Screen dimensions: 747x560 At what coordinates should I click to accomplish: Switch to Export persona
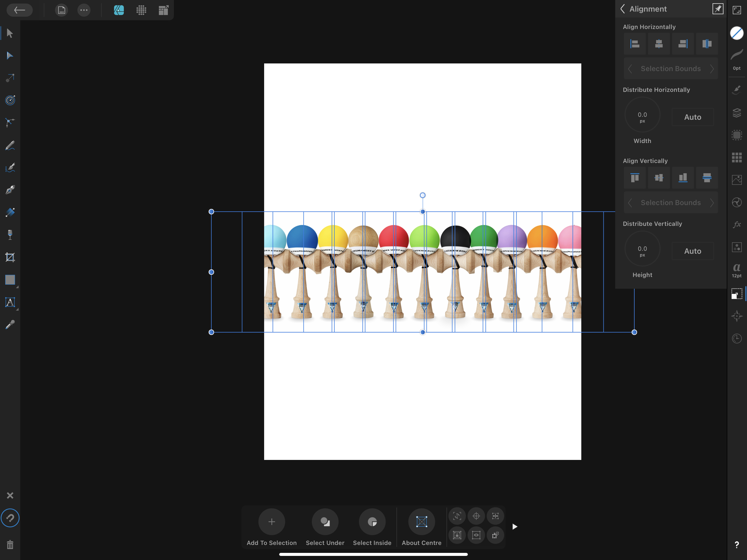click(164, 10)
